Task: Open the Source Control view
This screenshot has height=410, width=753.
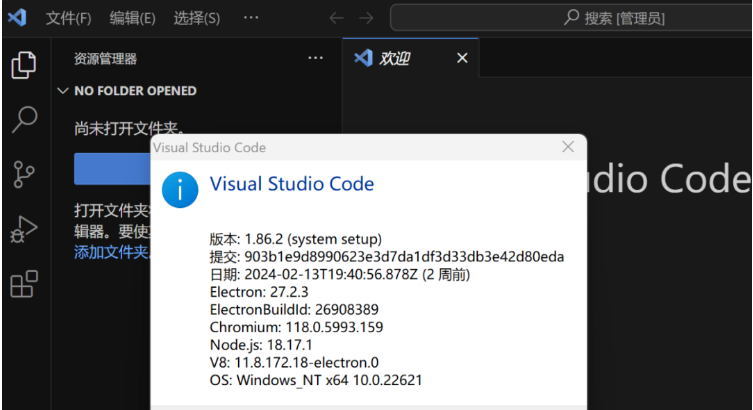Action: pyautogui.click(x=24, y=174)
